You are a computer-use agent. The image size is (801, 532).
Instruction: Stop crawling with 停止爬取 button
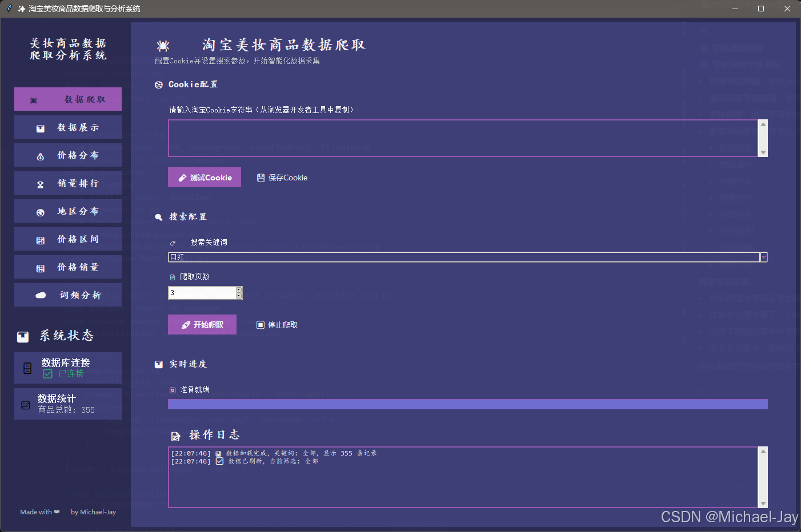[277, 325]
